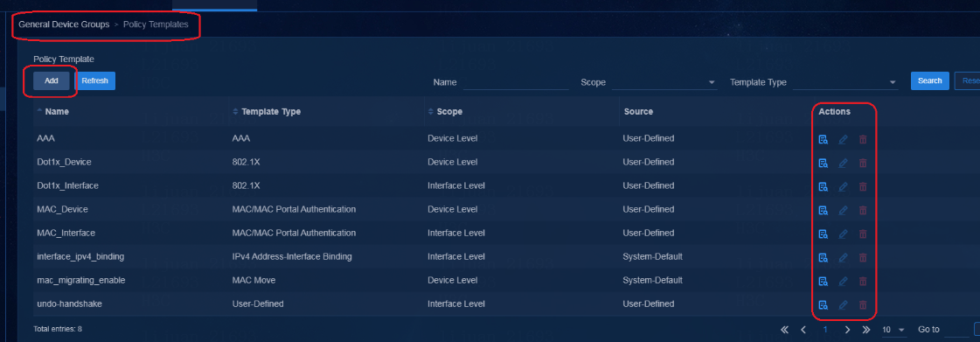
Task: View details of the AAA template
Action: pos(824,139)
